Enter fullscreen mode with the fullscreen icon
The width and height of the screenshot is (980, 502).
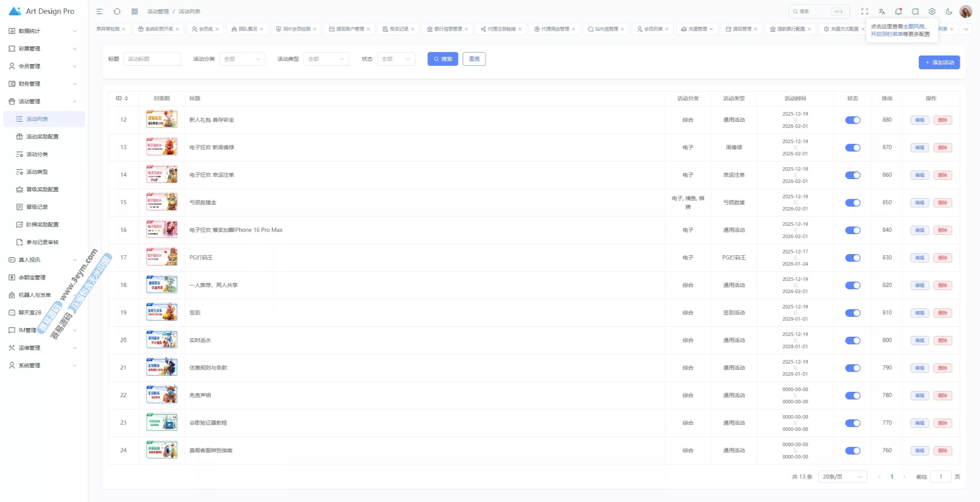tap(865, 11)
